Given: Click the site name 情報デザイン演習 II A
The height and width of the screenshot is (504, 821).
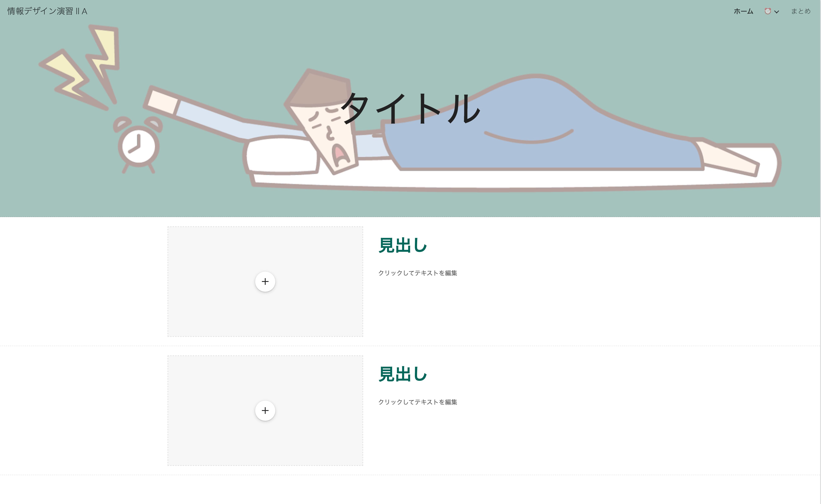Looking at the screenshot, I should (x=47, y=11).
